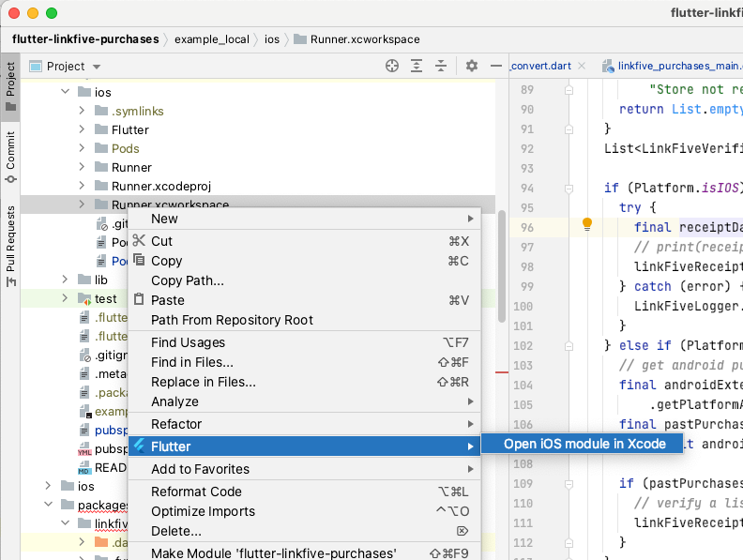Click the macOS green maximize button
This screenshot has height=560, width=743.
(52, 13)
